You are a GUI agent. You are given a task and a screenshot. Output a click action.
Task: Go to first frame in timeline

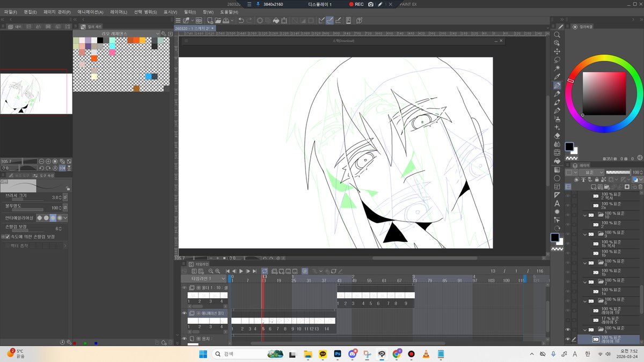click(228, 271)
